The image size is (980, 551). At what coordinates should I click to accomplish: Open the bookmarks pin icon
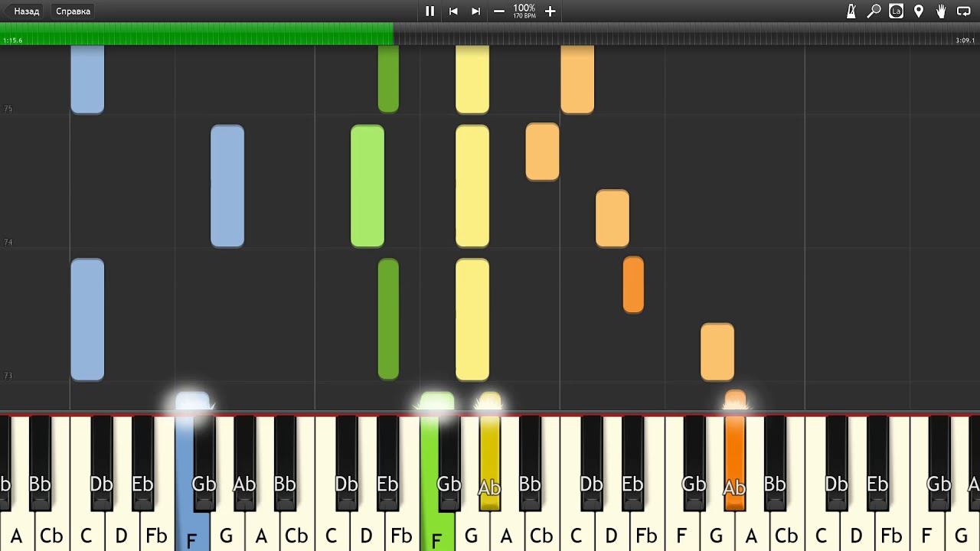[x=919, y=11]
